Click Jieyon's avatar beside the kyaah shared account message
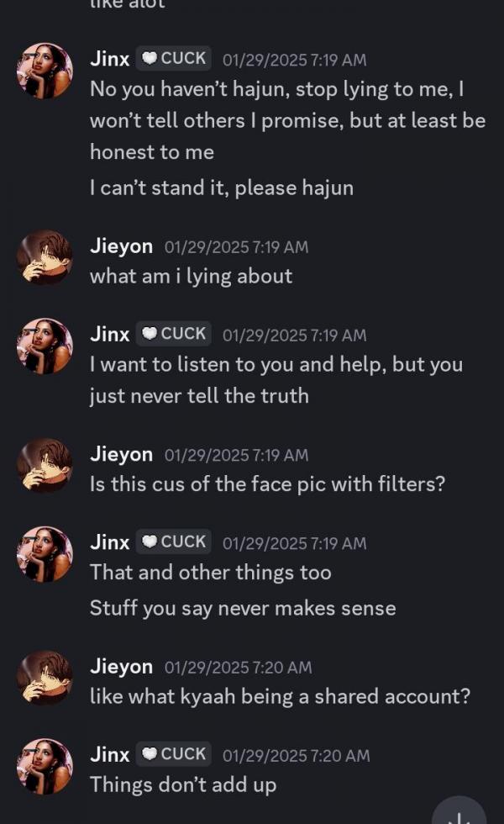The width and height of the screenshot is (504, 824). (x=45, y=678)
